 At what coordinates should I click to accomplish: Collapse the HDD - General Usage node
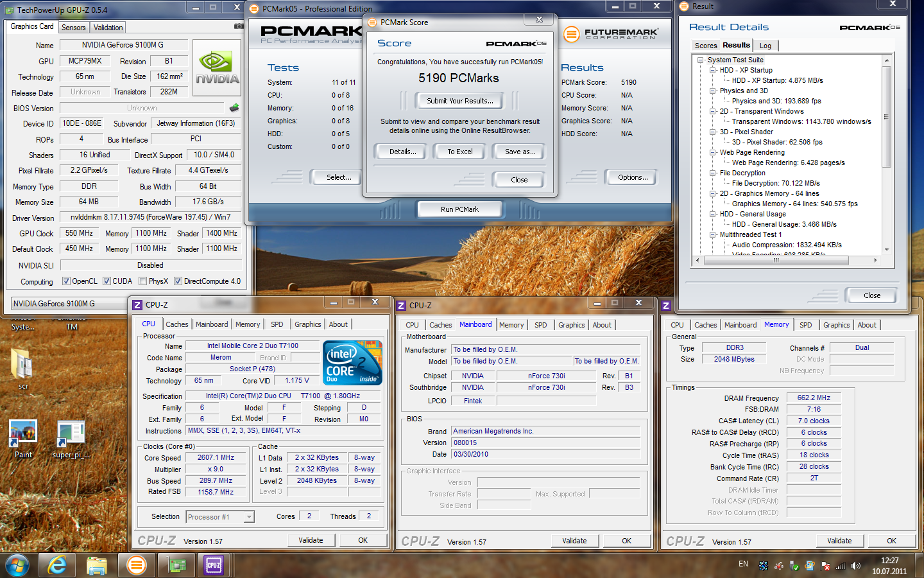coord(712,215)
